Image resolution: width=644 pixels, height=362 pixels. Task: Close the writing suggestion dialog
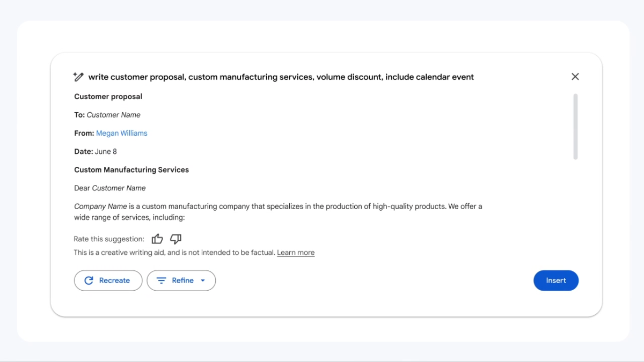pos(575,77)
